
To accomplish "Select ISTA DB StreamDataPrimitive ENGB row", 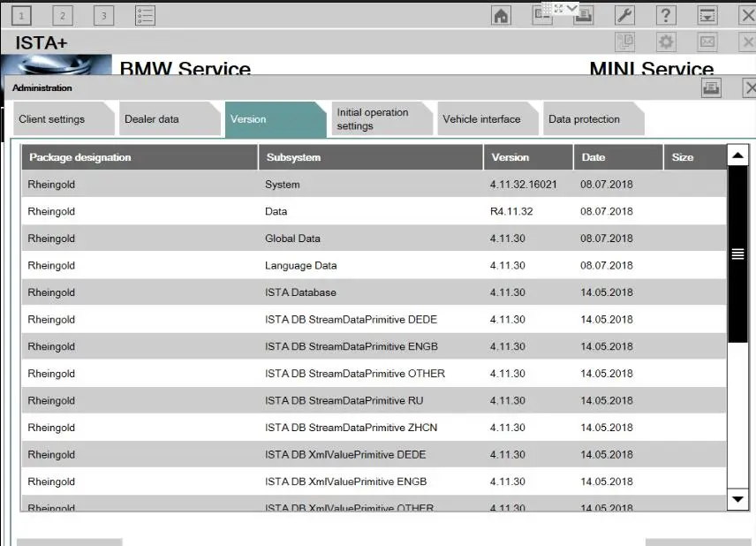I will [x=374, y=346].
